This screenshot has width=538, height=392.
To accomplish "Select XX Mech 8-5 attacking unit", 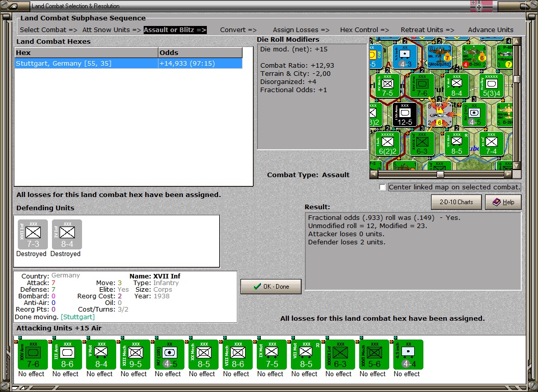I will coord(203,355).
